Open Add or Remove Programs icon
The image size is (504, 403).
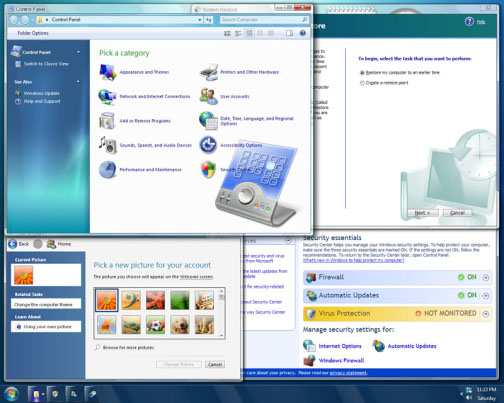point(107,121)
